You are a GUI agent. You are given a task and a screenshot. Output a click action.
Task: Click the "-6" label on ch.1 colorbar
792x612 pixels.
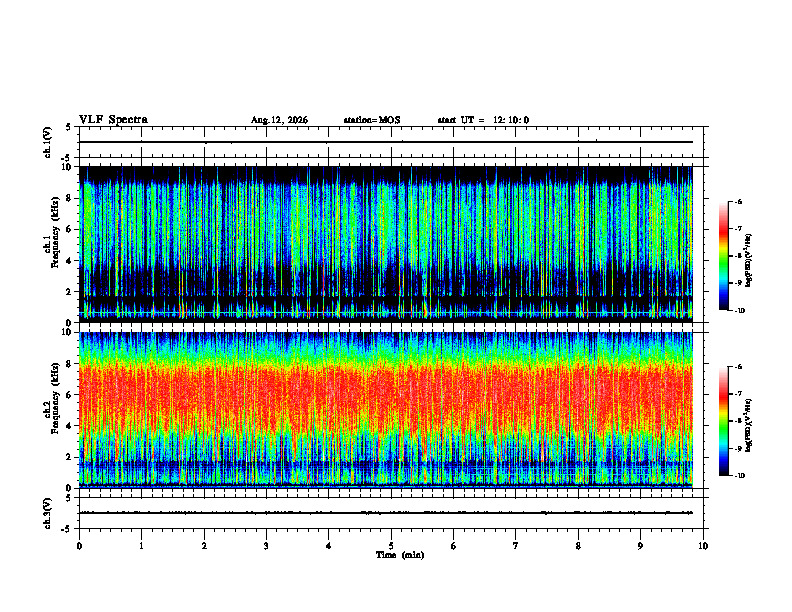(x=739, y=202)
